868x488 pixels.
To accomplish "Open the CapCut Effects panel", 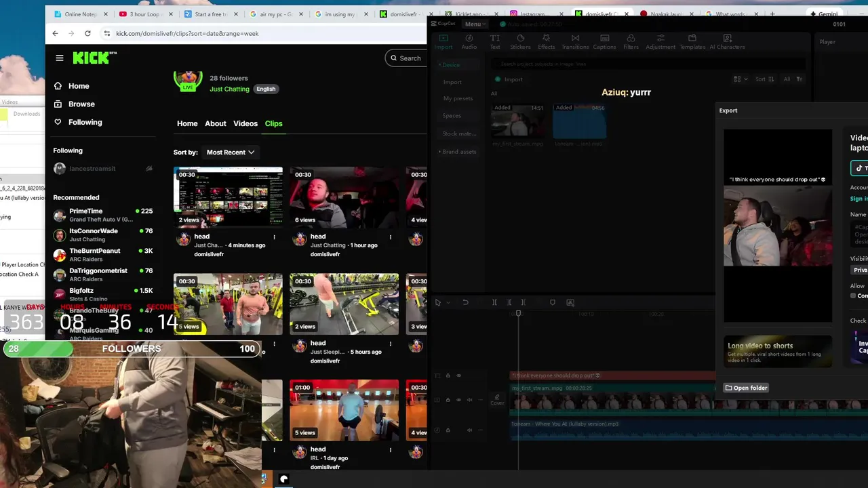I will [x=547, y=42].
